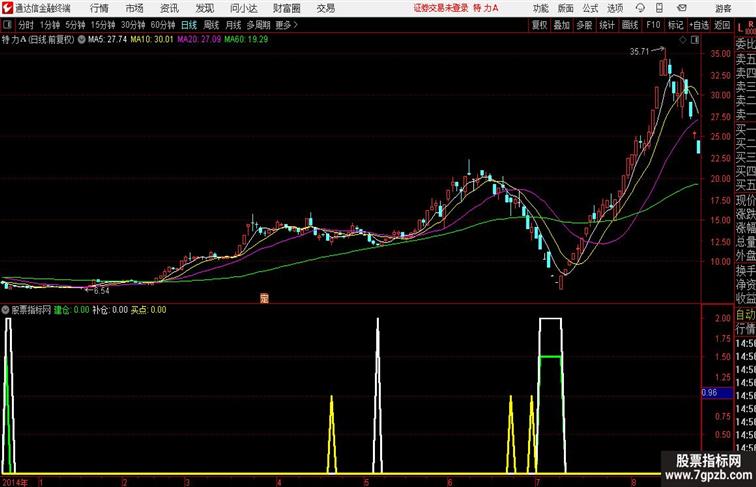
Task: Open the 选项 menu
Action: (615, 8)
